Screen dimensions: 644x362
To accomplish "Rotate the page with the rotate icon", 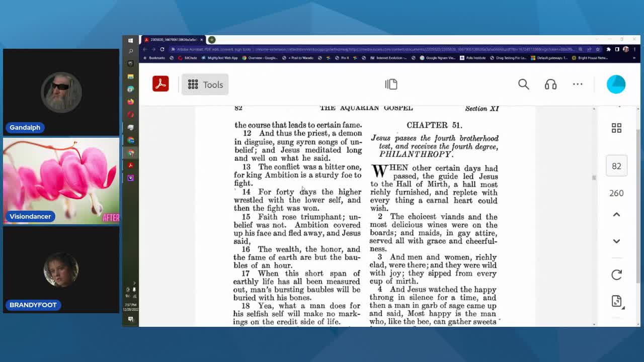I will click(616, 275).
